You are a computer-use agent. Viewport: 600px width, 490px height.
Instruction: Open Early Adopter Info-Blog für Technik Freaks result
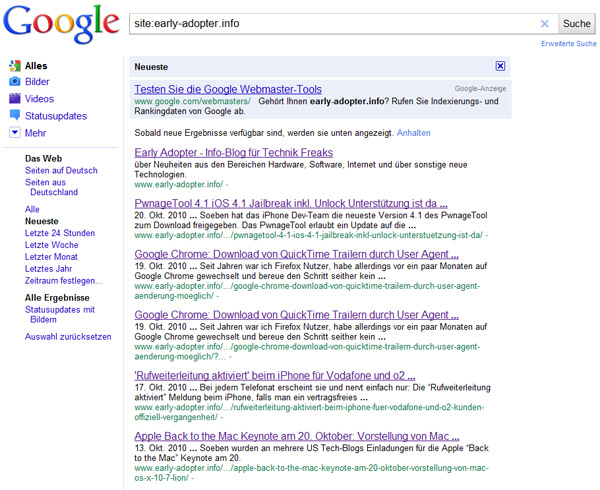point(233,152)
